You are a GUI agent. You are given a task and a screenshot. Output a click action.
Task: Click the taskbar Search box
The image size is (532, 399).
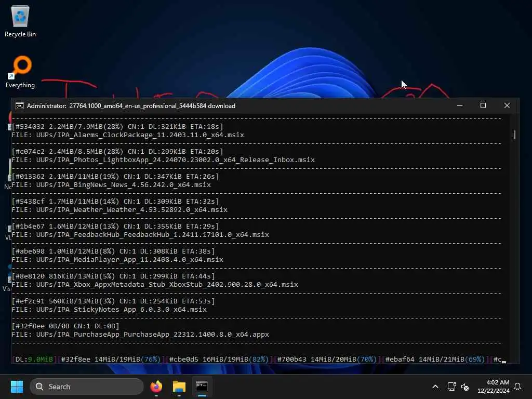(87, 387)
